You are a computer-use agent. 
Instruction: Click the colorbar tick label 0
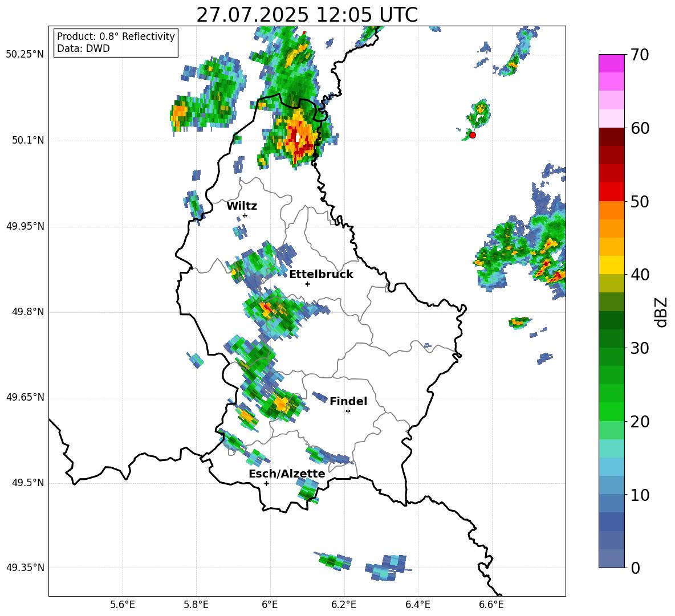coord(635,568)
